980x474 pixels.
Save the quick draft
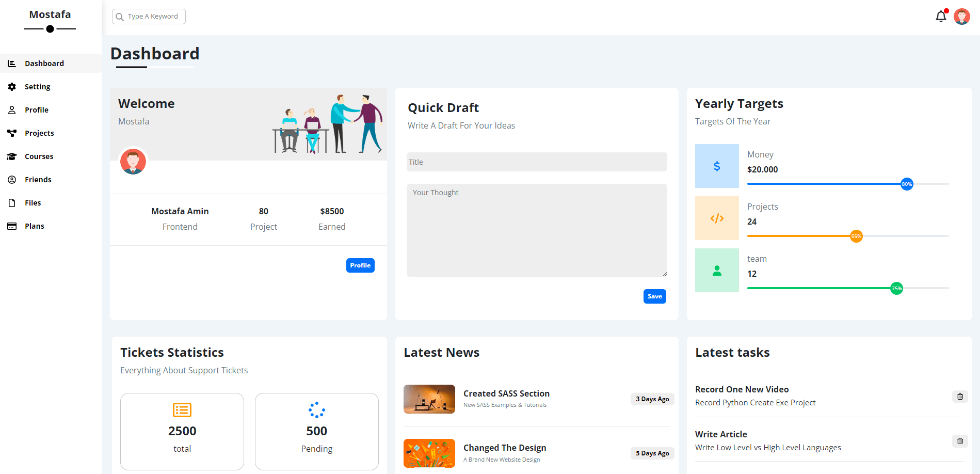coord(655,296)
